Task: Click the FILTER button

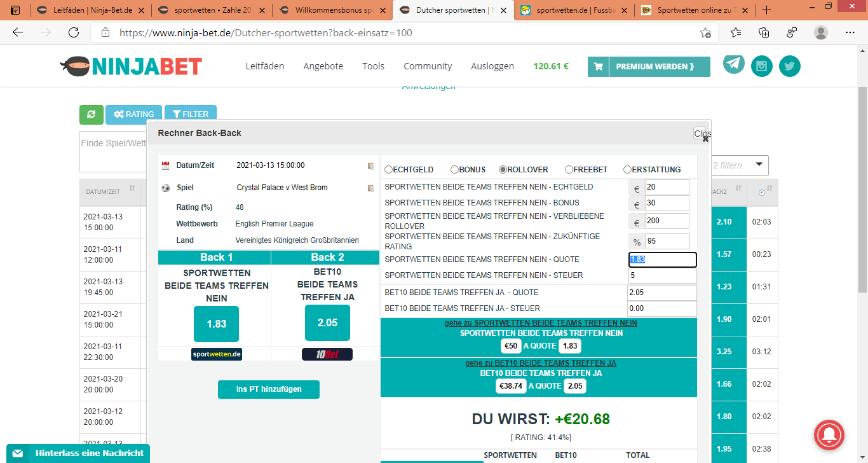Action: [x=191, y=114]
